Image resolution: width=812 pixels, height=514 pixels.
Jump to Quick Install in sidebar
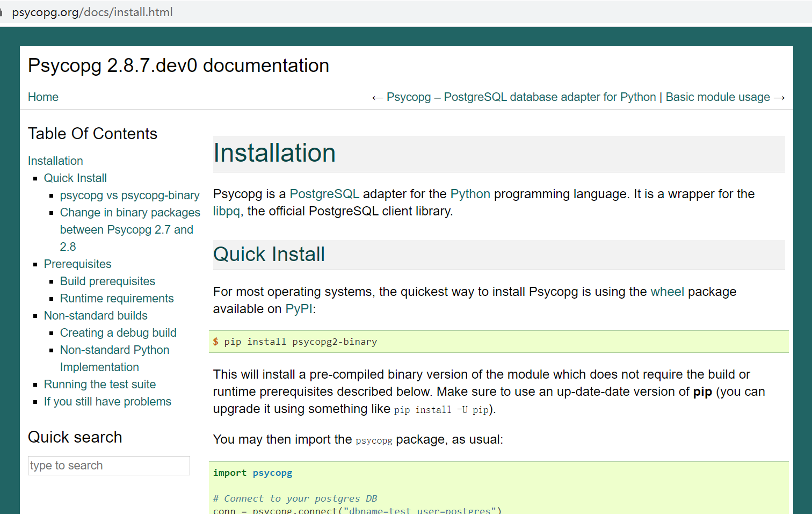[x=75, y=178]
